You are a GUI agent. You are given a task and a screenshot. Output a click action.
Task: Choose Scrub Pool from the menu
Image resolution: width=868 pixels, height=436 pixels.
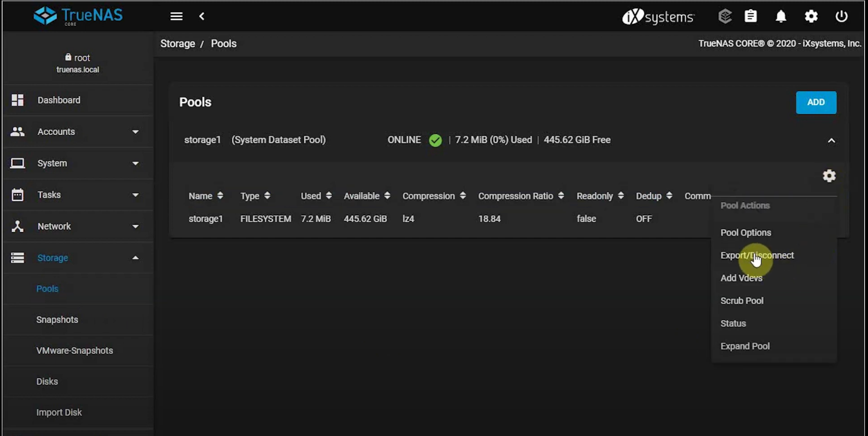(742, 301)
